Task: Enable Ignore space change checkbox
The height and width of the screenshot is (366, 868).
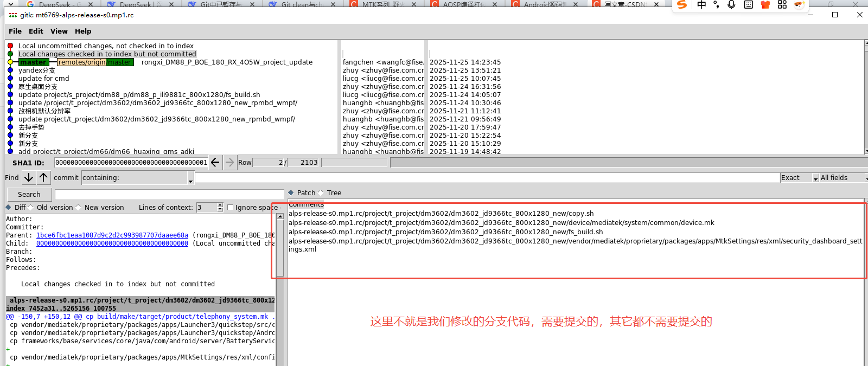Action: click(230, 207)
